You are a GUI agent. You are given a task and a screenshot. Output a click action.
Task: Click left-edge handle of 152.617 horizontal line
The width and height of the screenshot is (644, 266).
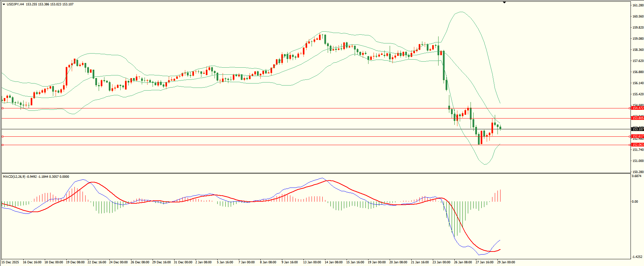point(2,136)
